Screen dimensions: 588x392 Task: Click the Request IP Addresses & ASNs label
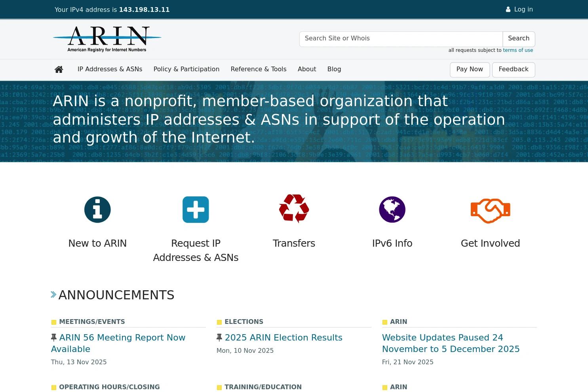point(196,250)
